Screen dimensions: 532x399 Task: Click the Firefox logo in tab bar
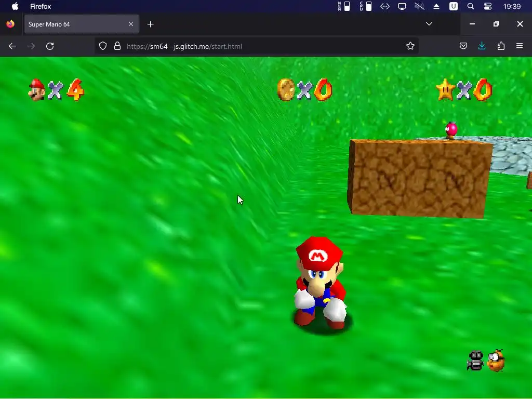click(10, 24)
